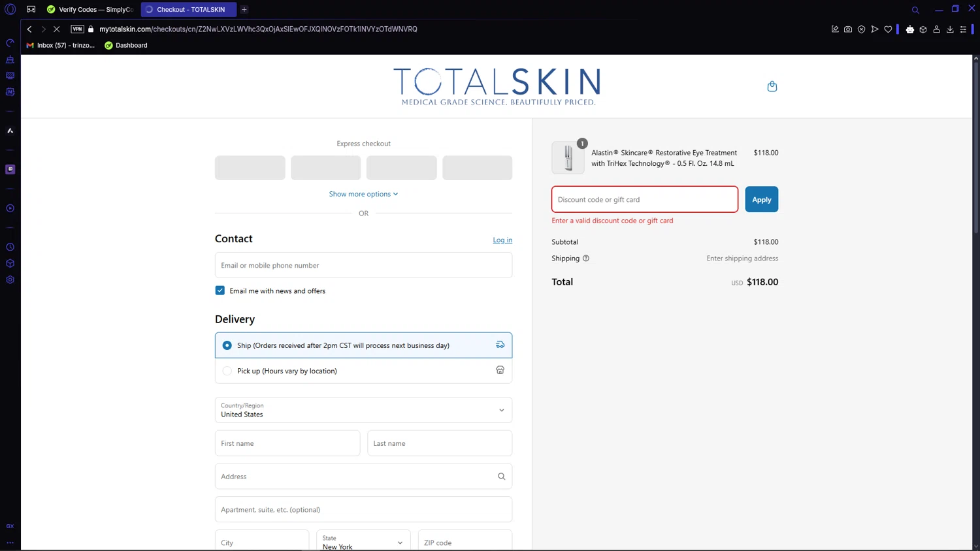Uncheck Email me with news and offers

220,291
